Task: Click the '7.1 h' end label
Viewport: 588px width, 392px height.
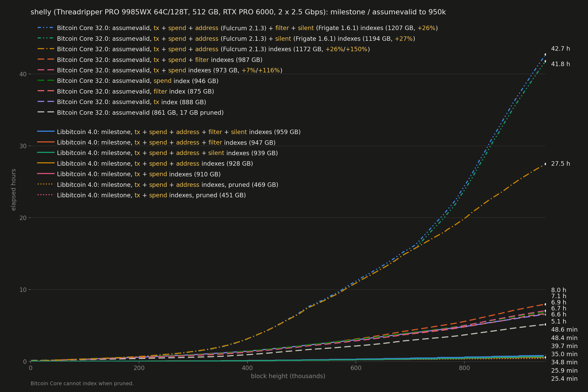Action: (559, 296)
